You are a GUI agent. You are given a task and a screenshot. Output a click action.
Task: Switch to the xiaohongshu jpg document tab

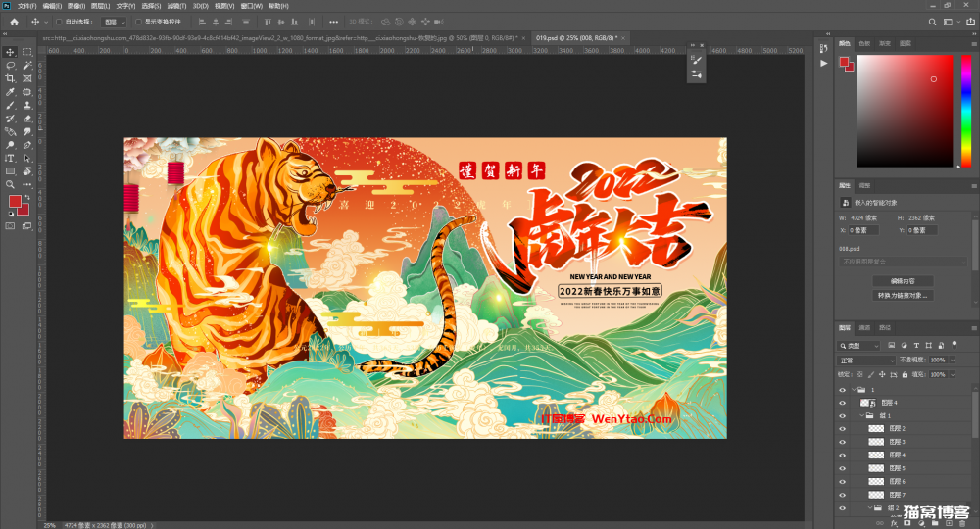click(x=284, y=38)
